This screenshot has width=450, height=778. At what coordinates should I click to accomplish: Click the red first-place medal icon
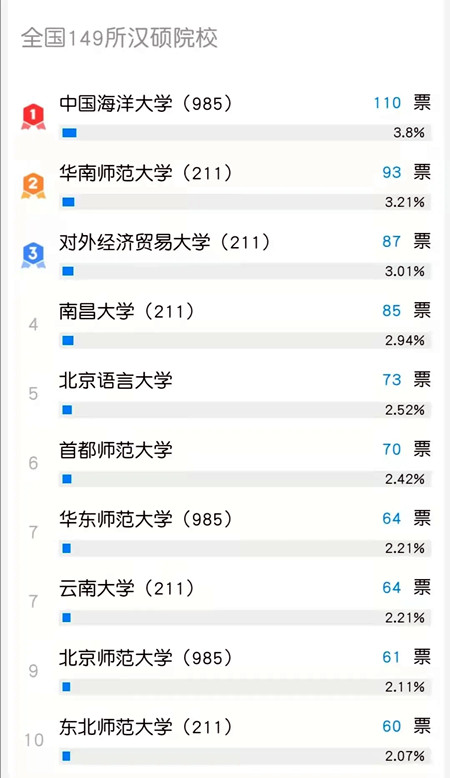pyautogui.click(x=33, y=117)
